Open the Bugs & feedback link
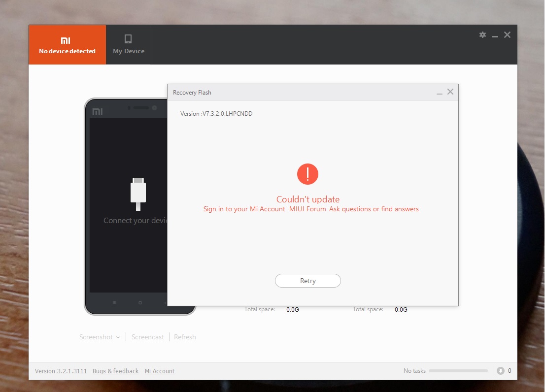Image resolution: width=545 pixels, height=392 pixels. [115, 371]
